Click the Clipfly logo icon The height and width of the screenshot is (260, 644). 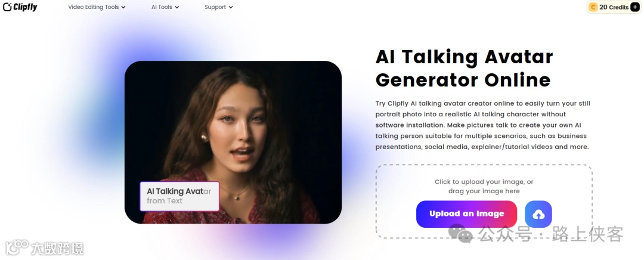pyautogui.click(x=7, y=7)
